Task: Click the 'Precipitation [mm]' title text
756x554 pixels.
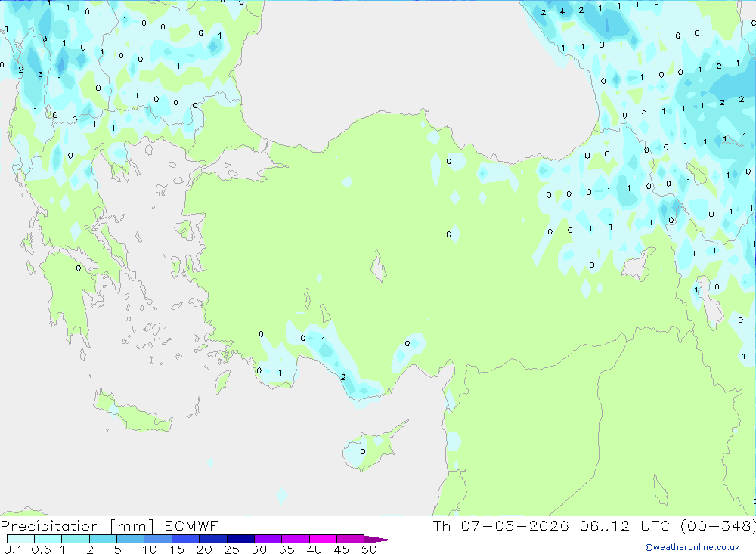Action: point(77,526)
